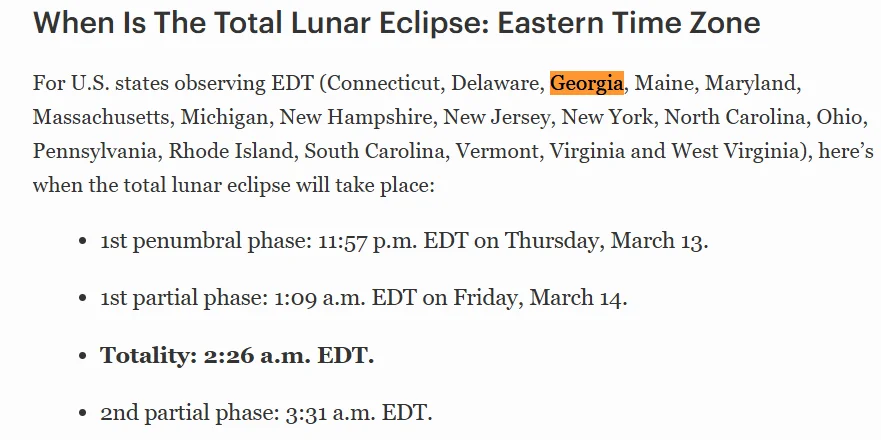Click the word Pennsylvania in the paragraph
The height and width of the screenshot is (440, 881).
96,152
